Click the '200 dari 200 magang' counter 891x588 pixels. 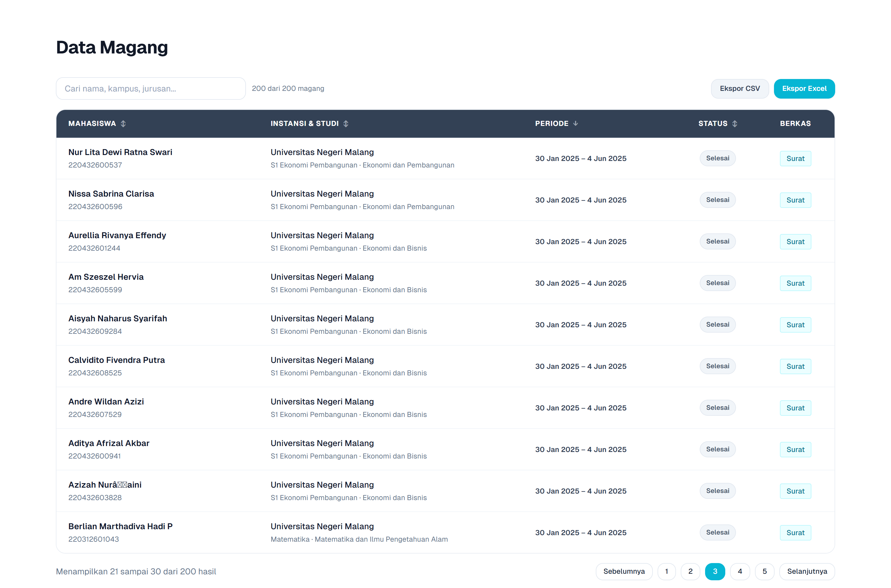click(288, 88)
